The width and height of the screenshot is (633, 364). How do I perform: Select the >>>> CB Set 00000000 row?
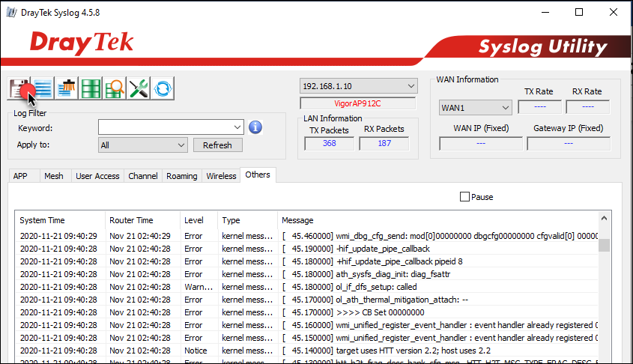pos(307,312)
